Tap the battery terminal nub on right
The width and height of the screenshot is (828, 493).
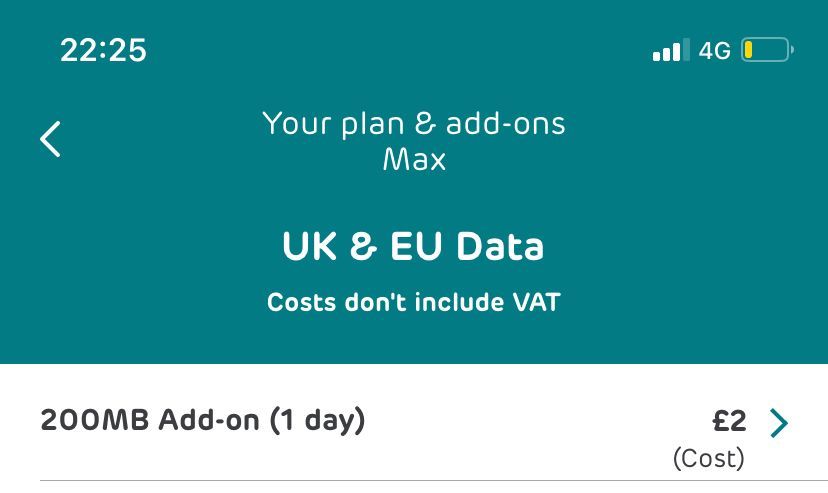tap(792, 50)
